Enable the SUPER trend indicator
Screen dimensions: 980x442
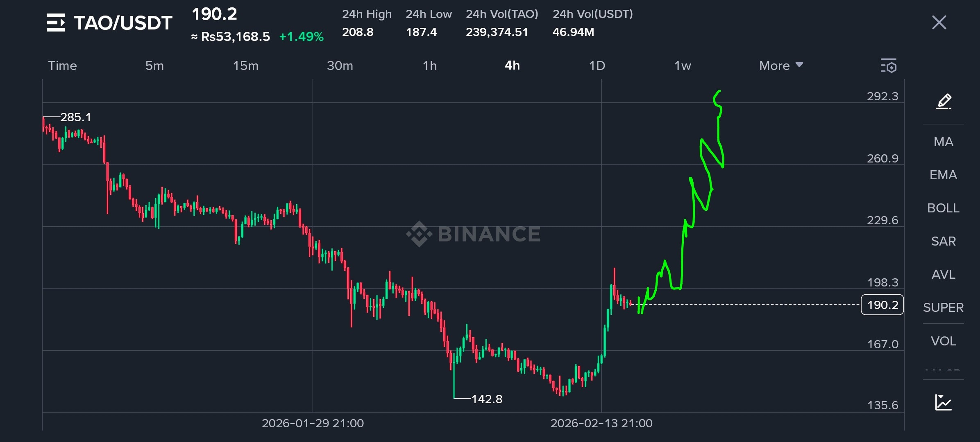tap(943, 307)
